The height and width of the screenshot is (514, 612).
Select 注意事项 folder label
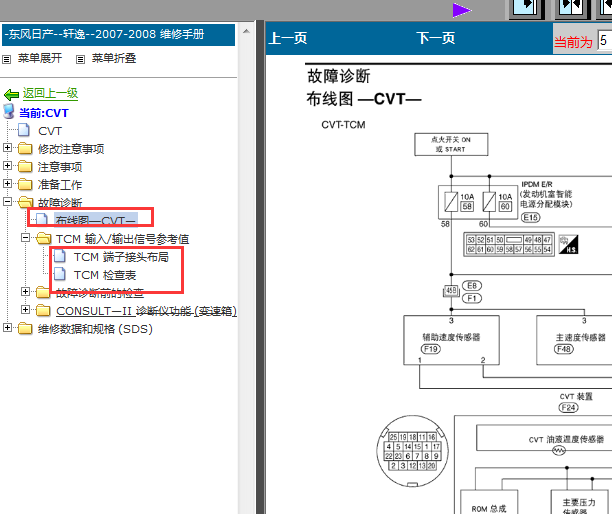(x=60, y=167)
